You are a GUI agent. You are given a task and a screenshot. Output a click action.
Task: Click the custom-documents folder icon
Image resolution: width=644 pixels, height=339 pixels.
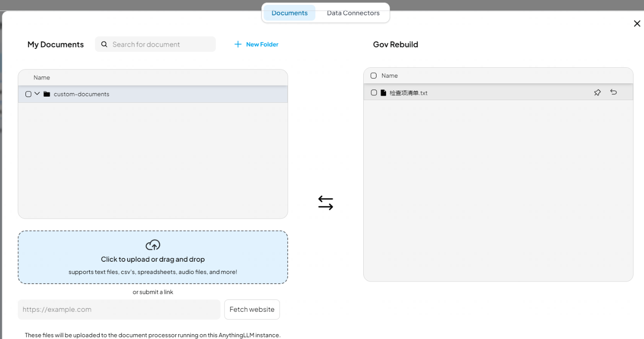pyautogui.click(x=47, y=94)
